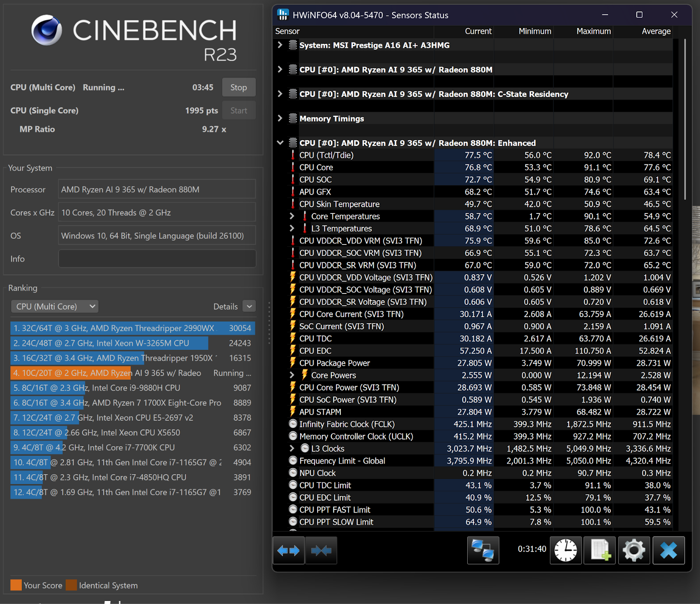Viewport: 700px width, 604px height.
Task: Click the Start button for Single Core
Action: pyautogui.click(x=239, y=111)
